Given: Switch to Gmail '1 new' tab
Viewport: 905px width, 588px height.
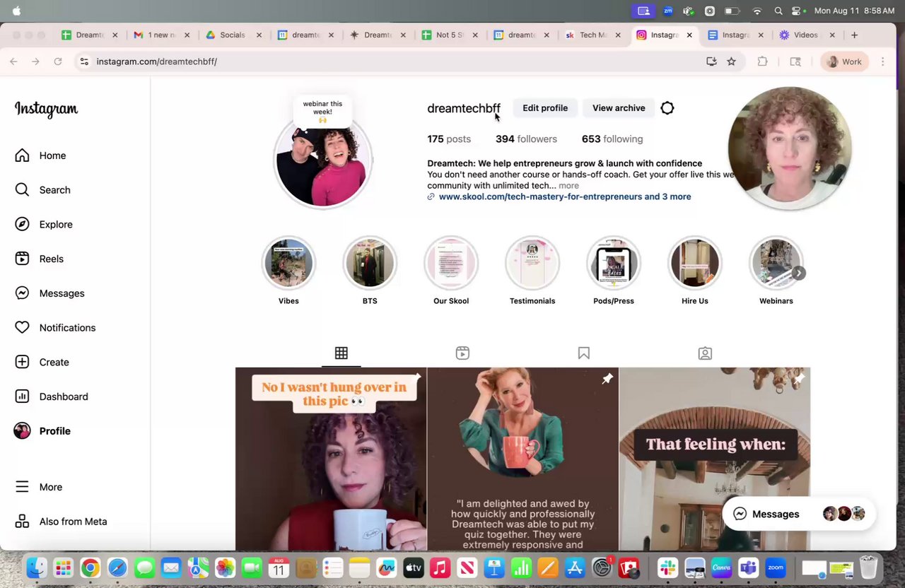Looking at the screenshot, I should coord(161,35).
